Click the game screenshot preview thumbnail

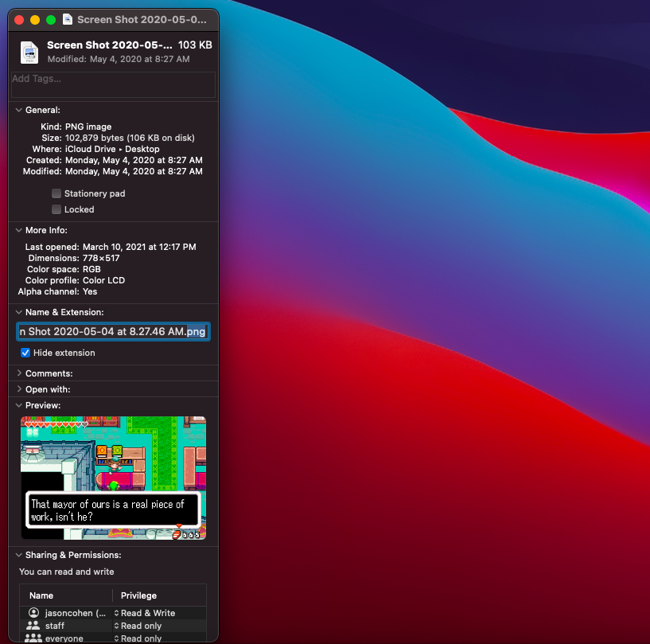point(113,477)
